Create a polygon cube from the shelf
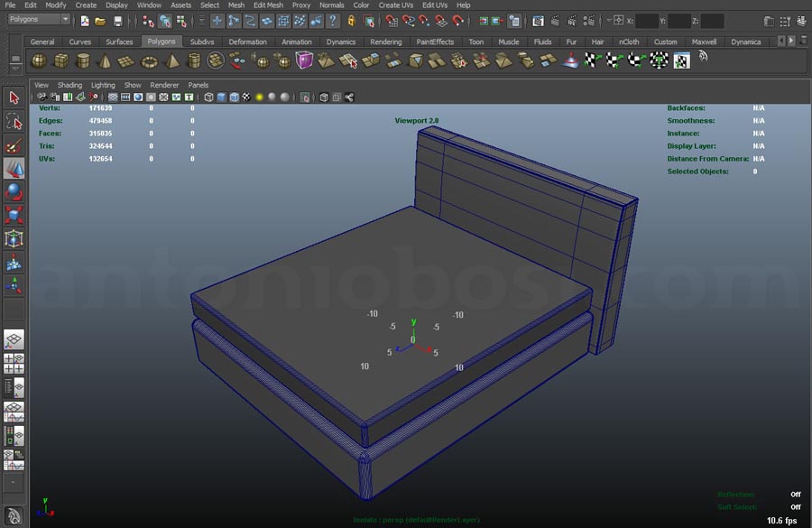Screen dimensions: 812x528 61,61
